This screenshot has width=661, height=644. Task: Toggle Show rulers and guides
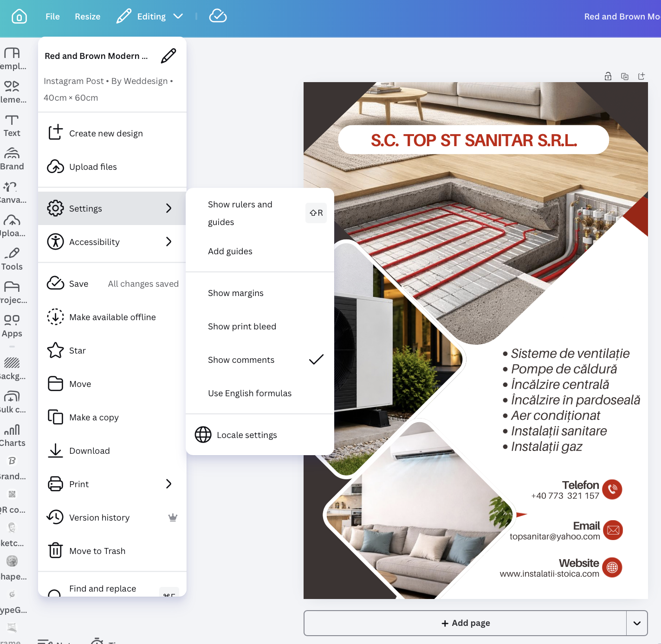click(x=260, y=213)
